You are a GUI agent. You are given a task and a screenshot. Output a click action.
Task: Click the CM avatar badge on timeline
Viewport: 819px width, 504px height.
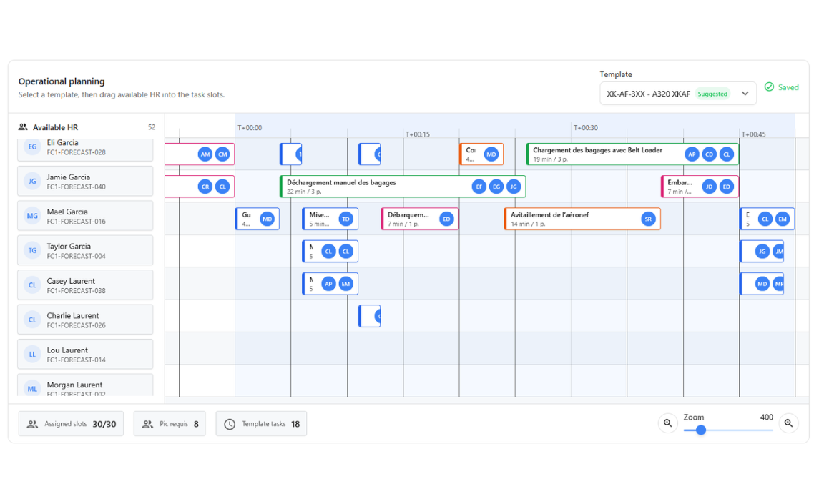222,154
